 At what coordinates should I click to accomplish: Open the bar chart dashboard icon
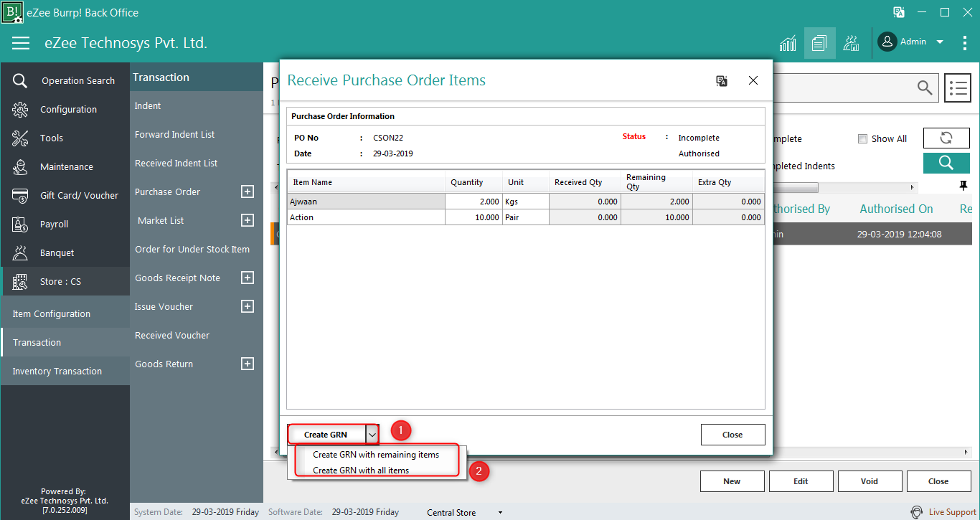coord(788,43)
